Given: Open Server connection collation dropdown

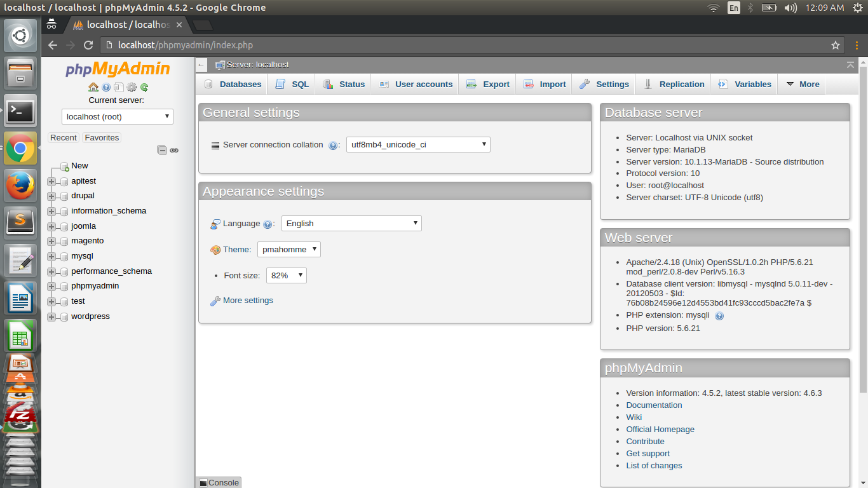Looking at the screenshot, I should (418, 144).
